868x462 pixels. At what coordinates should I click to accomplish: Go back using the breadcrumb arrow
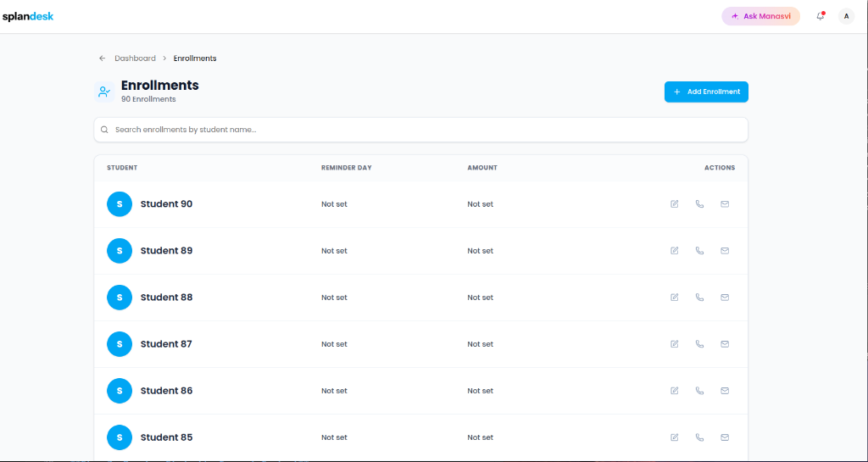(x=102, y=58)
